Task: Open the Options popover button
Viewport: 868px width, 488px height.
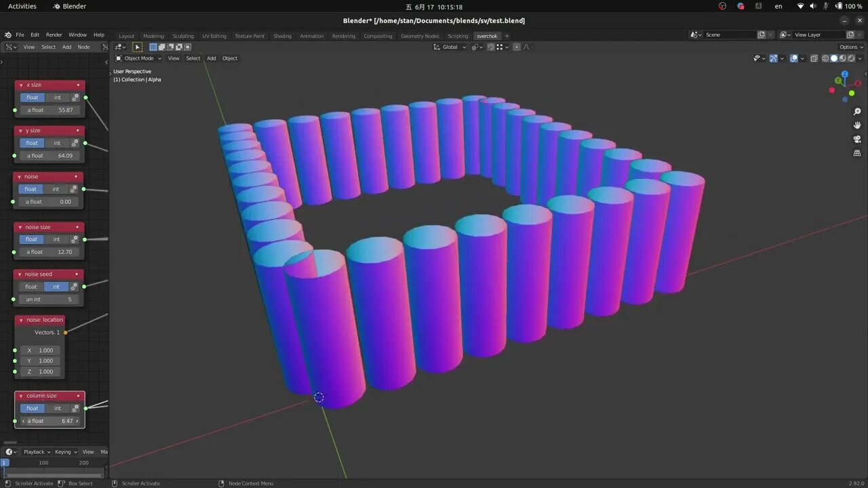Action: (x=851, y=47)
